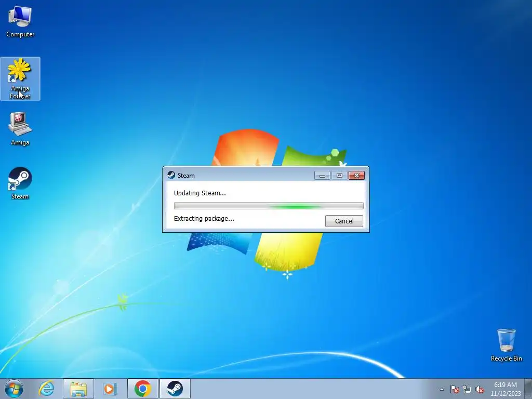
Task: Open Windows Explorer from taskbar
Action: 78,389
